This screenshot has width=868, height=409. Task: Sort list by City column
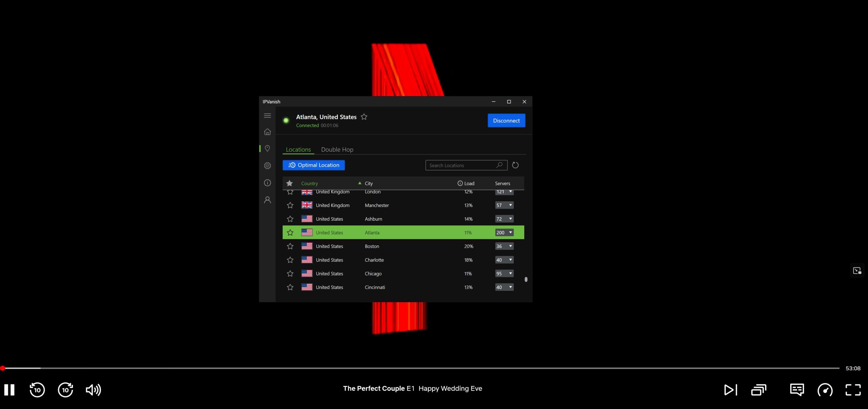pyautogui.click(x=369, y=183)
